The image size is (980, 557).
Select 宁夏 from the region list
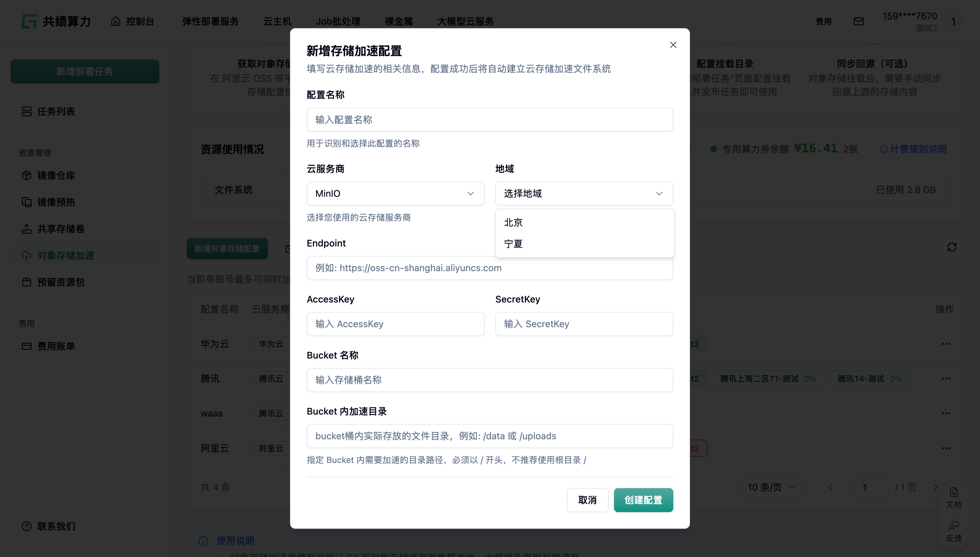click(584, 244)
